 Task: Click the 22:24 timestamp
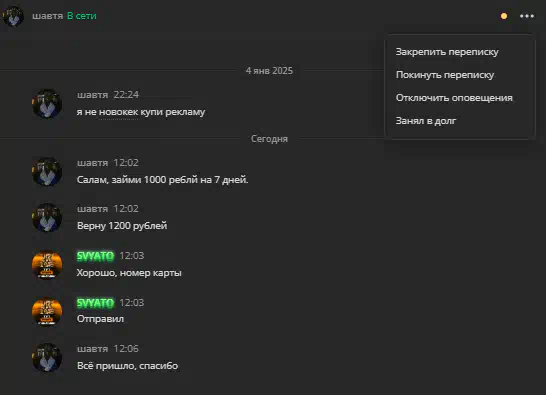coord(126,95)
